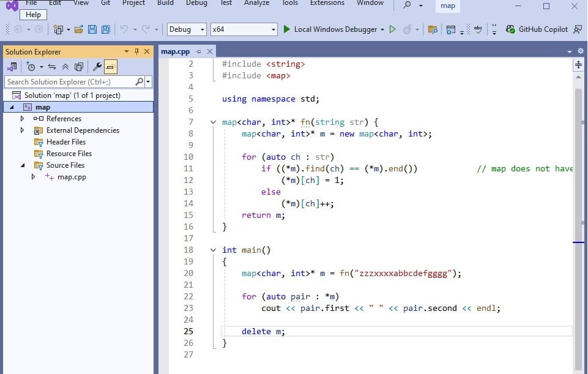Open the x64 platform dropdown
The height and width of the screenshot is (374, 588).
click(x=242, y=29)
